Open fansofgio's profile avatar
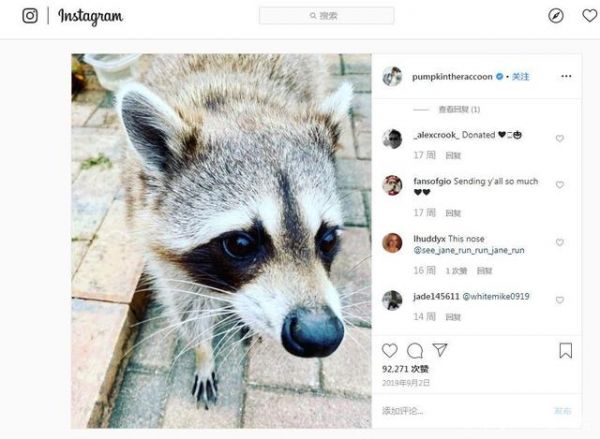The image size is (600, 439). [x=392, y=185]
